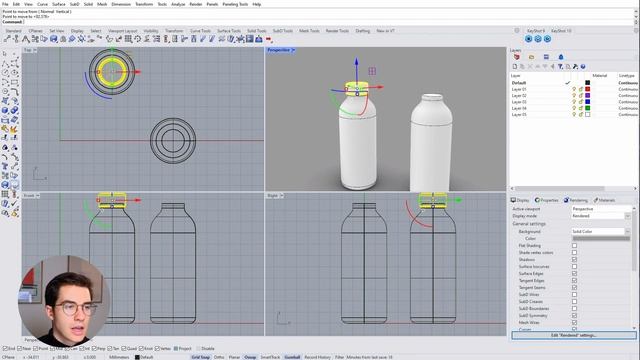640x360 pixels.
Task: Toggle SmartTrack in the status bar
Action: [x=270, y=357]
